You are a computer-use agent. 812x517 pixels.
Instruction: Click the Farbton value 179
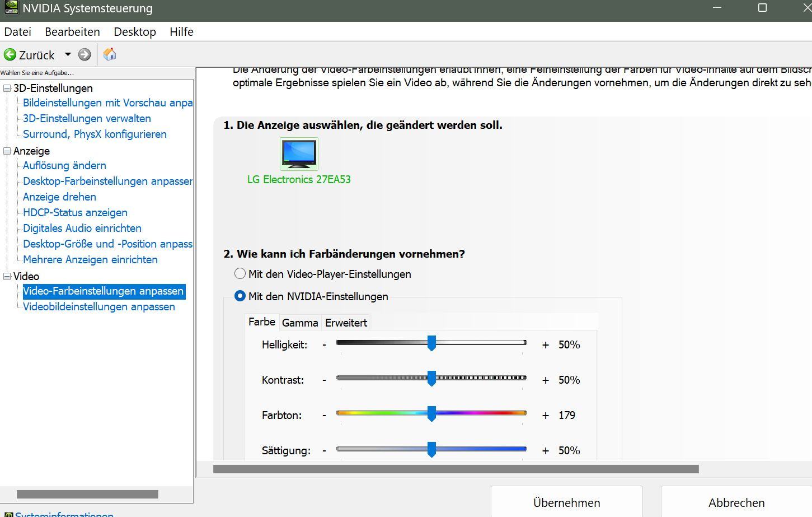click(567, 415)
